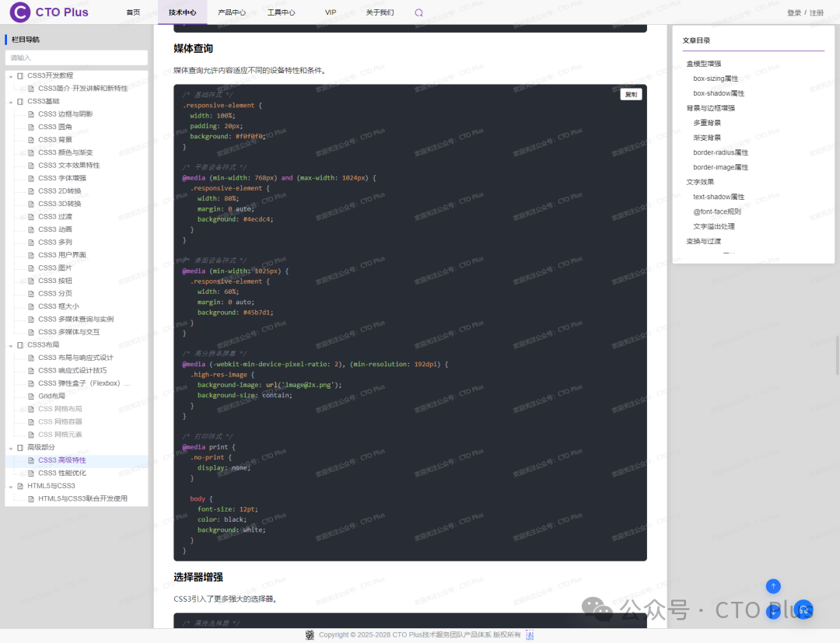This screenshot has width=840, height=643.
Task: Jump to @font-face规则 in the article outline
Action: pos(717,211)
